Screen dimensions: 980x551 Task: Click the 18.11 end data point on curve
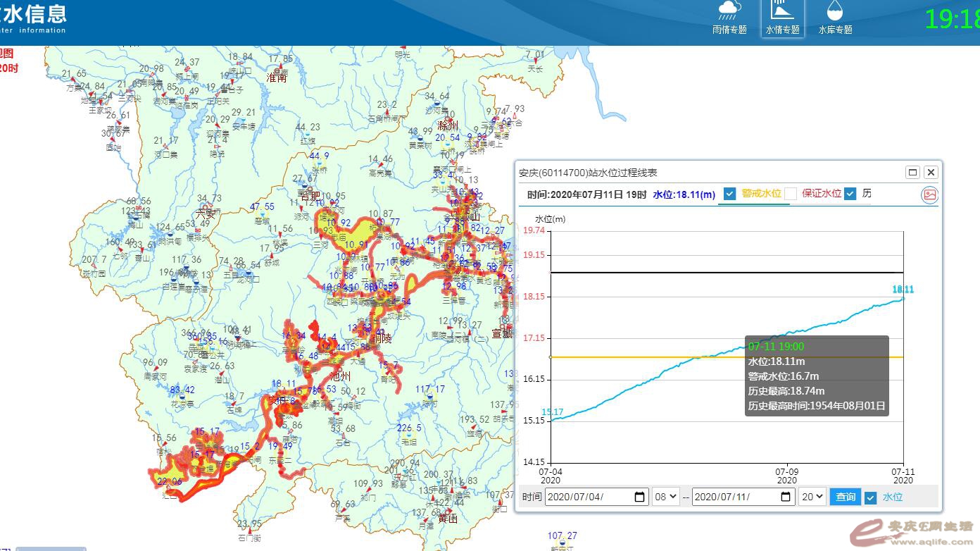(x=903, y=299)
